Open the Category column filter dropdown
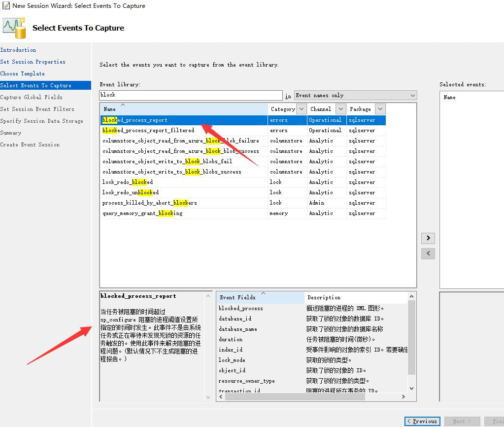The height and width of the screenshot is (427, 504). [x=301, y=109]
